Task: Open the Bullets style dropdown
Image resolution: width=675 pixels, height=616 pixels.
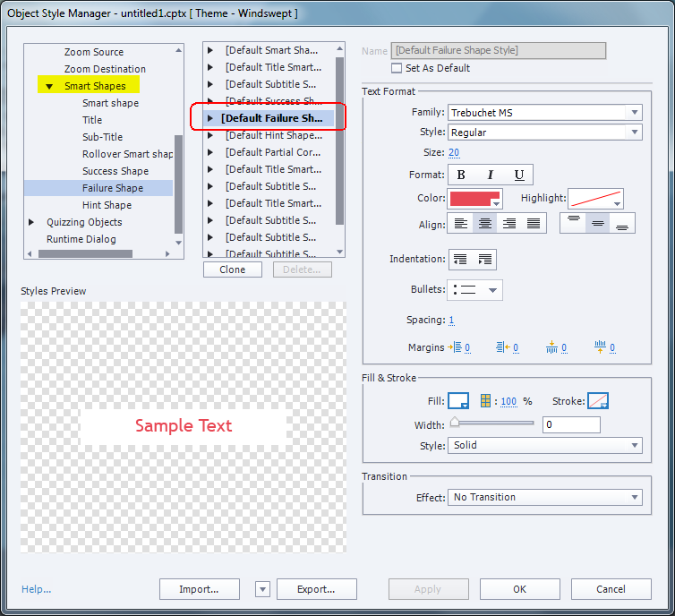Action: (x=474, y=290)
